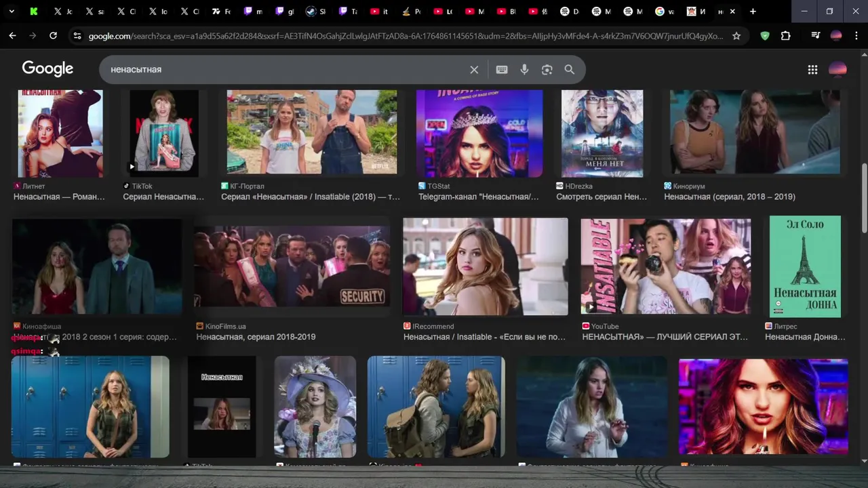Open the media control playlist icon
Viewport: 868px width, 488px height.
816,36
